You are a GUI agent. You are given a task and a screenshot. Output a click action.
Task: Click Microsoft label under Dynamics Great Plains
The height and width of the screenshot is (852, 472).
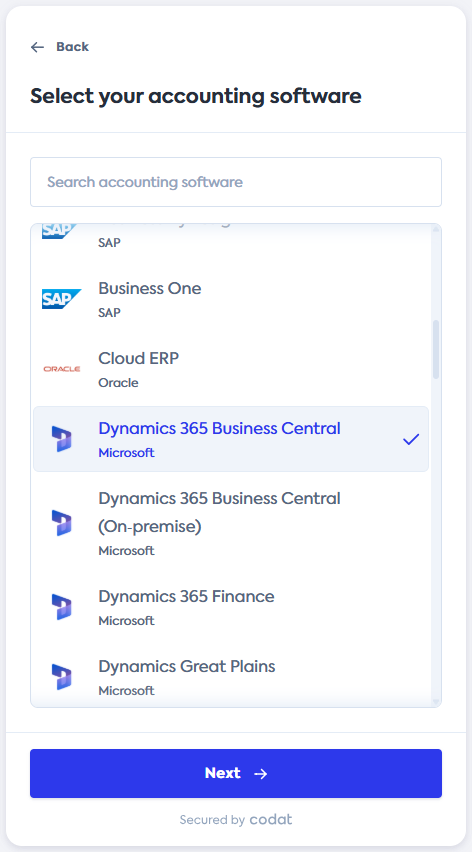coord(127,691)
